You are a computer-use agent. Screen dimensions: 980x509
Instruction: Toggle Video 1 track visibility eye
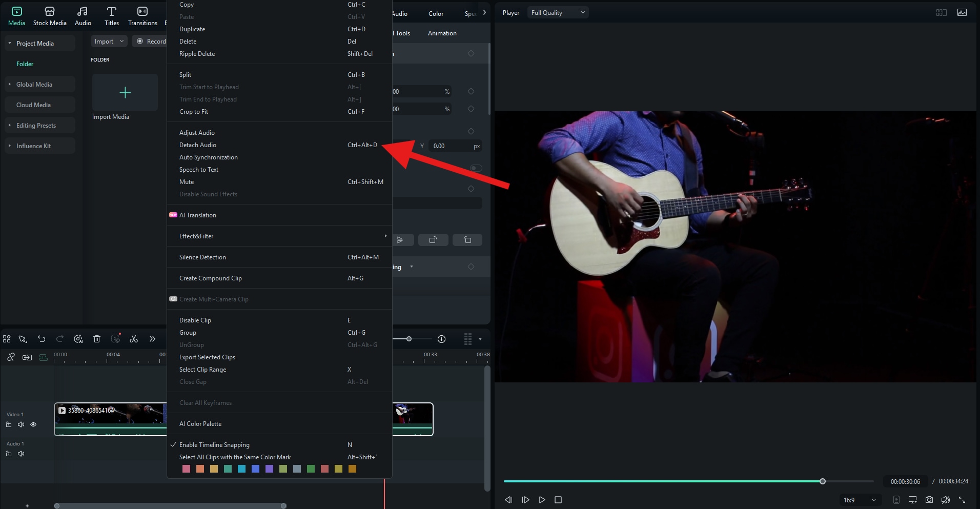(x=33, y=424)
